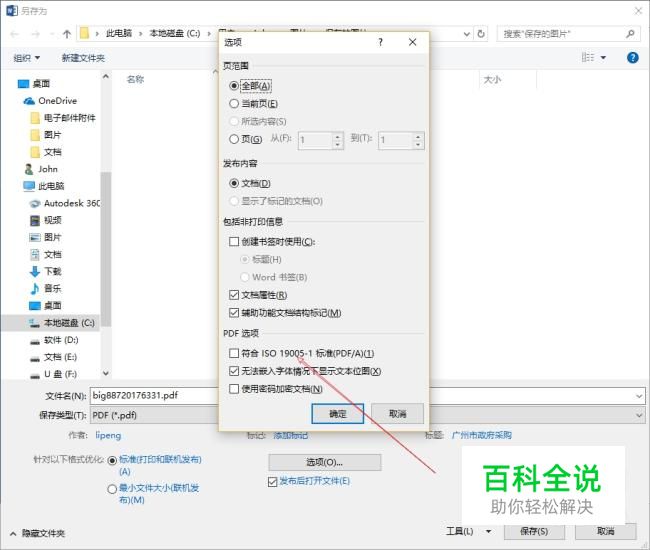650x550 pixels.
Task: Open the 文件名 dropdown arrow
Action: 639,396
